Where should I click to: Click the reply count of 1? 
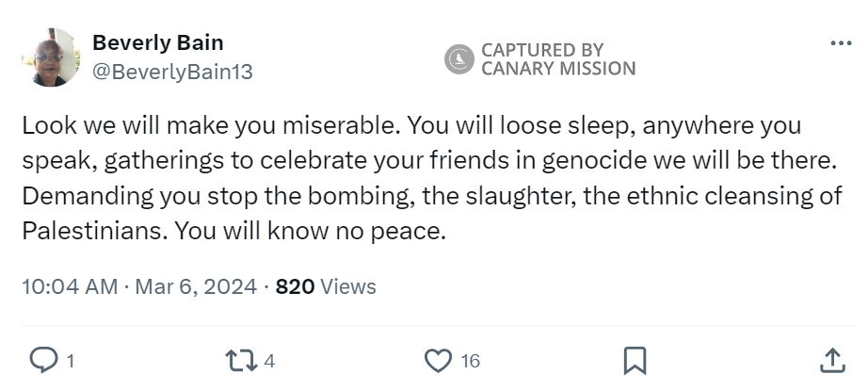point(72,360)
